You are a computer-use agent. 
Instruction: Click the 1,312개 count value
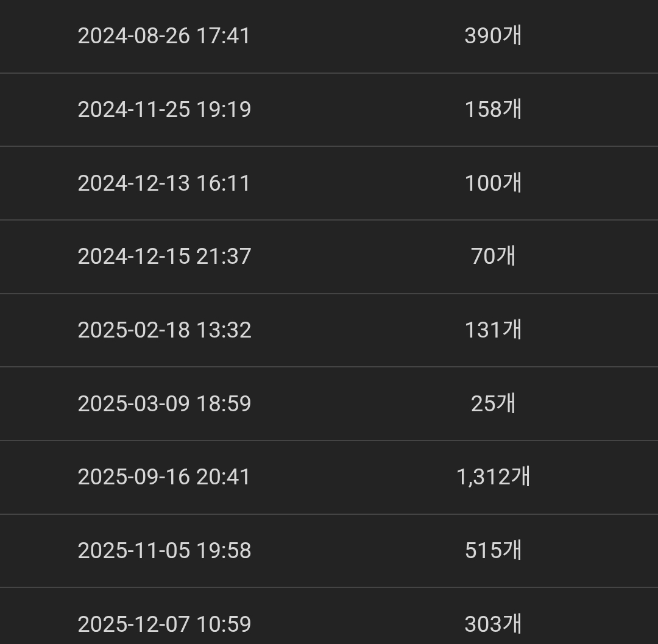click(493, 477)
